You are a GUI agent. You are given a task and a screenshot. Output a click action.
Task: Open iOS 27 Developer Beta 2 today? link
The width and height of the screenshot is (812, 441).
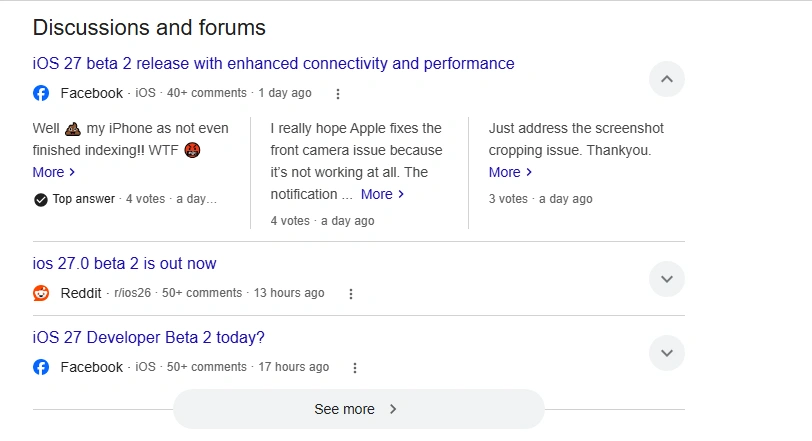coord(149,337)
